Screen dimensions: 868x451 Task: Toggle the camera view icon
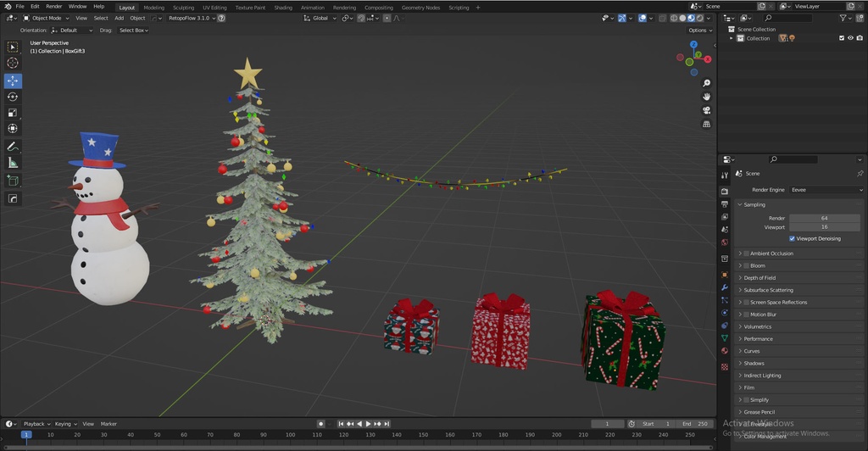706,111
